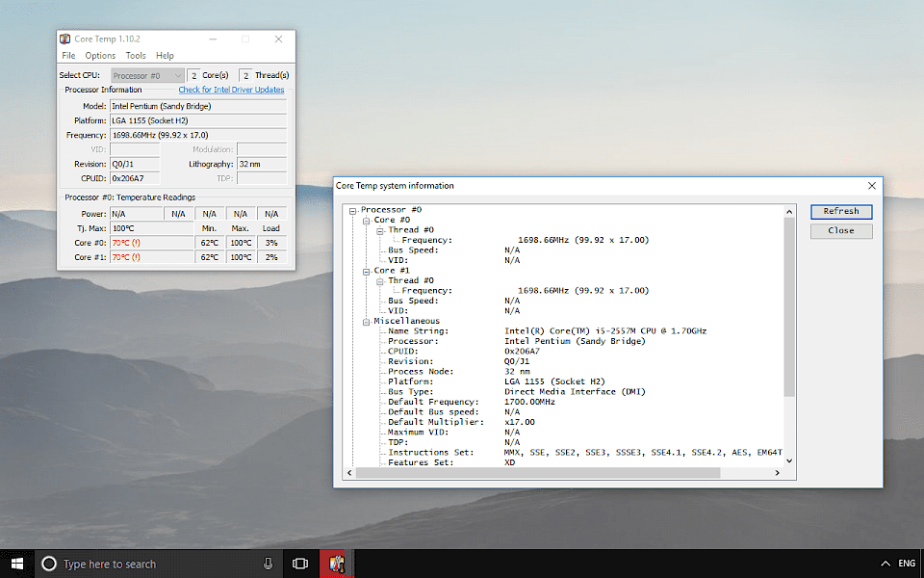The height and width of the screenshot is (578, 924).
Task: Click the vertical scrollbar down arrow
Action: click(789, 461)
